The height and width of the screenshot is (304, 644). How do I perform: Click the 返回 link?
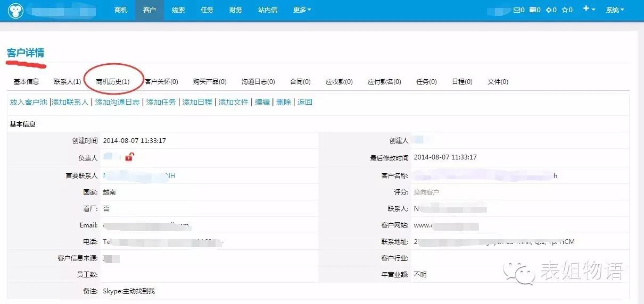pos(305,102)
